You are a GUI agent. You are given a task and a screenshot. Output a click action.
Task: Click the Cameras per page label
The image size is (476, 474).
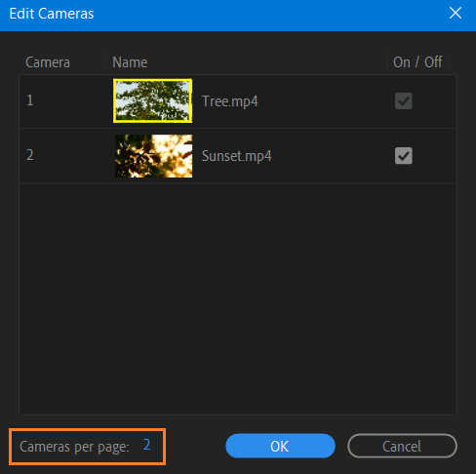click(74, 447)
